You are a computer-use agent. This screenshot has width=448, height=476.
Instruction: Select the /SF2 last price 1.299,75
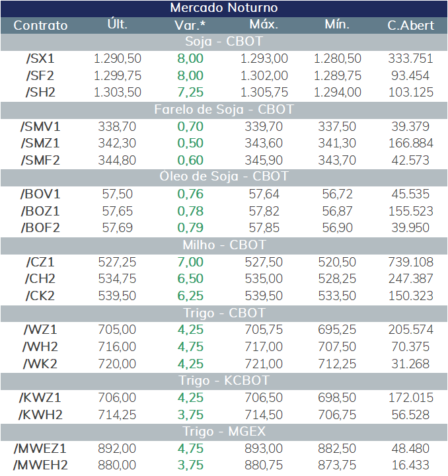click(x=118, y=75)
